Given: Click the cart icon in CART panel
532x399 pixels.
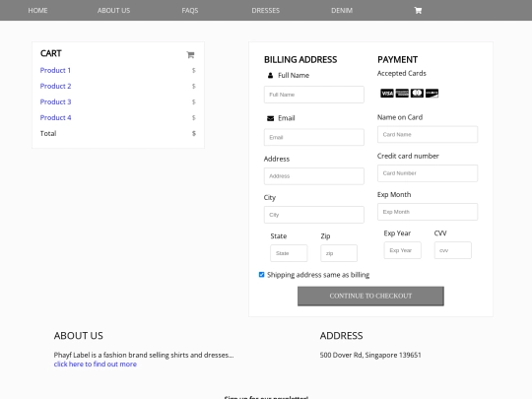Looking at the screenshot, I should point(190,54).
